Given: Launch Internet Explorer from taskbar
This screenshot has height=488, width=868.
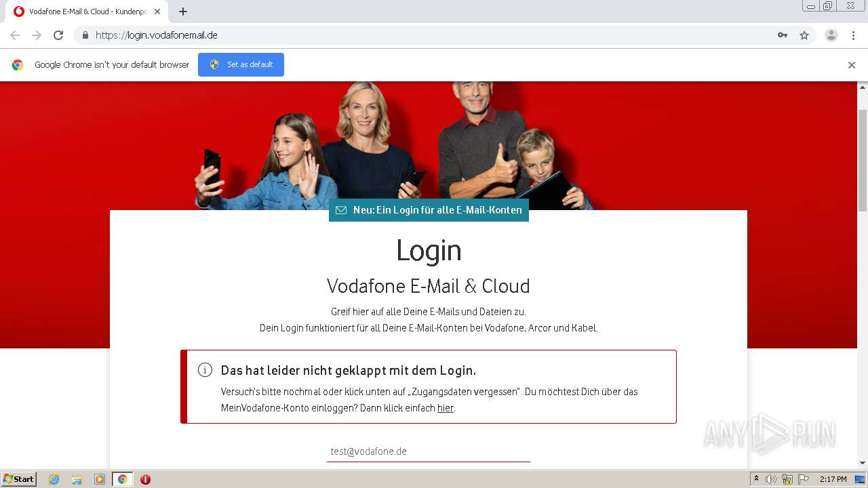Looking at the screenshot, I should (x=54, y=479).
